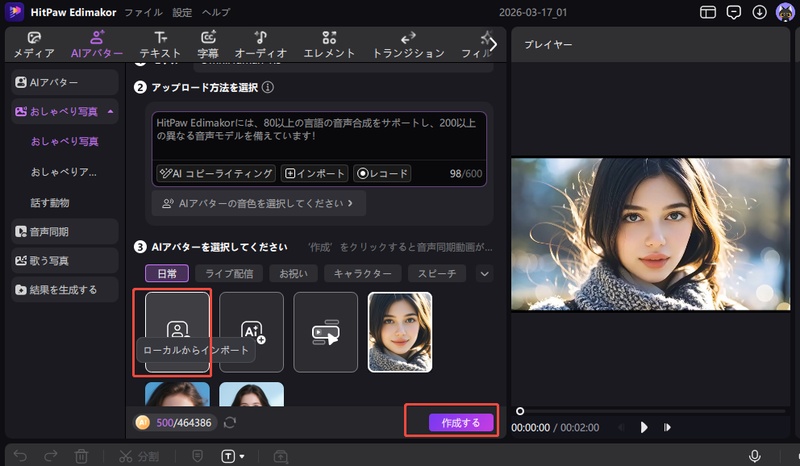Undo the last action
The width and height of the screenshot is (800, 466).
point(20,456)
